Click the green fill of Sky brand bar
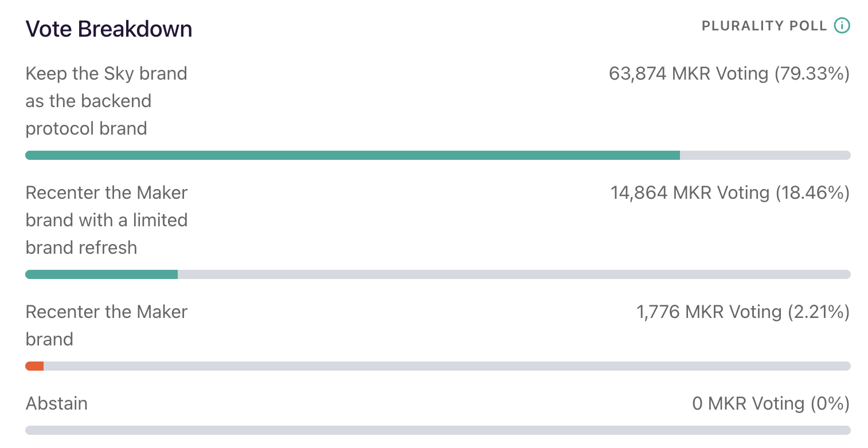 (352, 155)
